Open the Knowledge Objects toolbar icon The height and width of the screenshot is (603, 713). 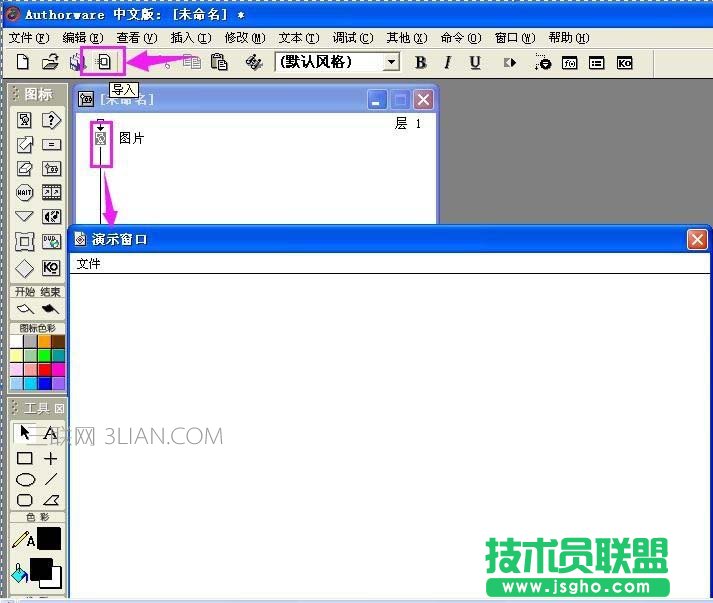click(x=624, y=63)
